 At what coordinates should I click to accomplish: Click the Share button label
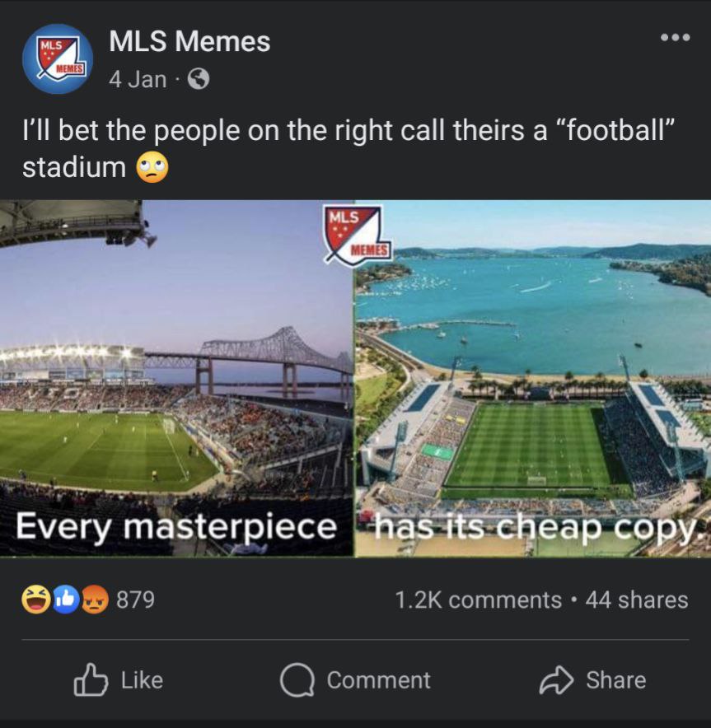pyautogui.click(x=615, y=680)
